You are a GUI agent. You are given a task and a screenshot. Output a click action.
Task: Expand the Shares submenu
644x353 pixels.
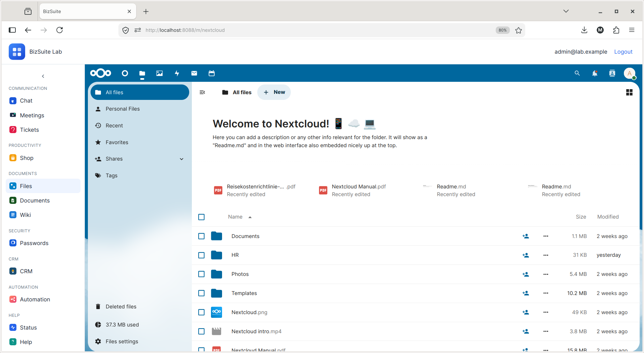pos(181,159)
